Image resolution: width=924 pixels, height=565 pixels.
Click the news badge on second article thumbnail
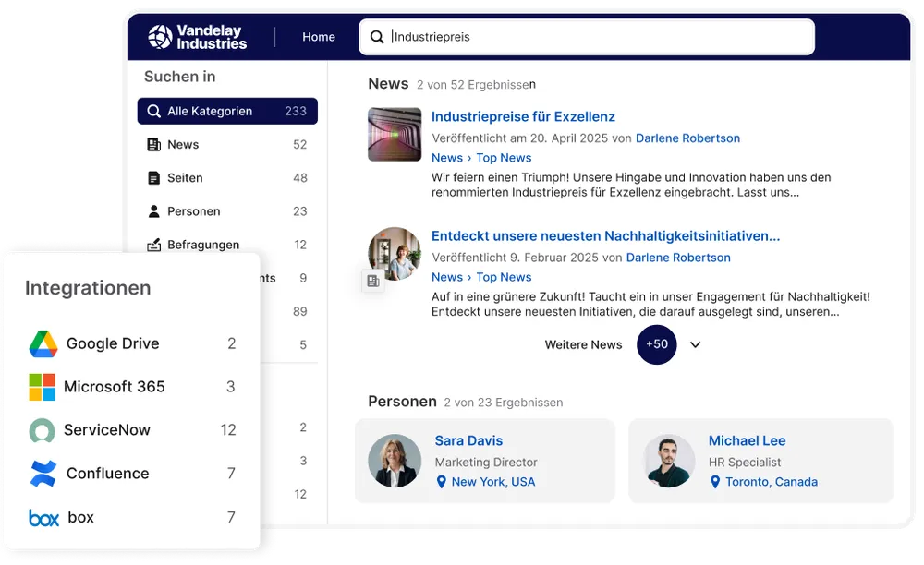coord(373,281)
